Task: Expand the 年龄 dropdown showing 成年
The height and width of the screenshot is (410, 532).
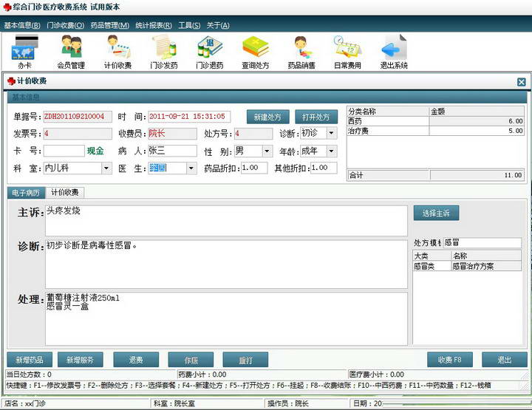Action: (x=332, y=151)
